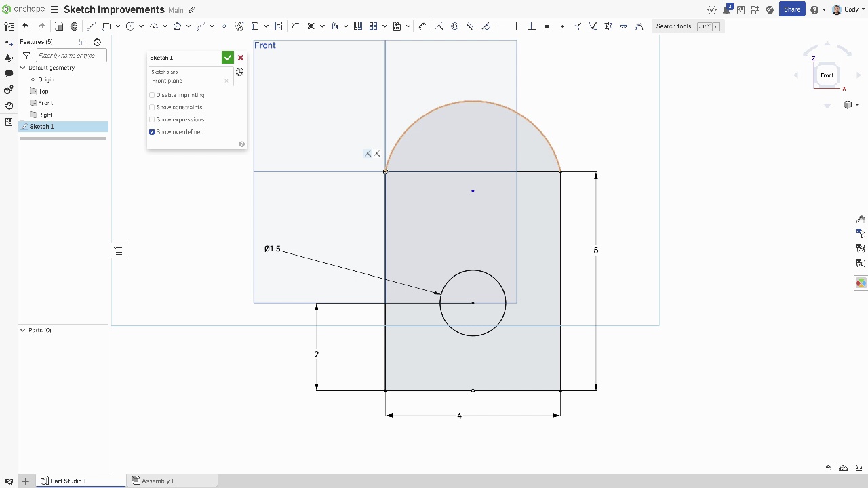Switch to the Part Studio 1 tab
This screenshot has width=868, height=488.
pos(68,481)
